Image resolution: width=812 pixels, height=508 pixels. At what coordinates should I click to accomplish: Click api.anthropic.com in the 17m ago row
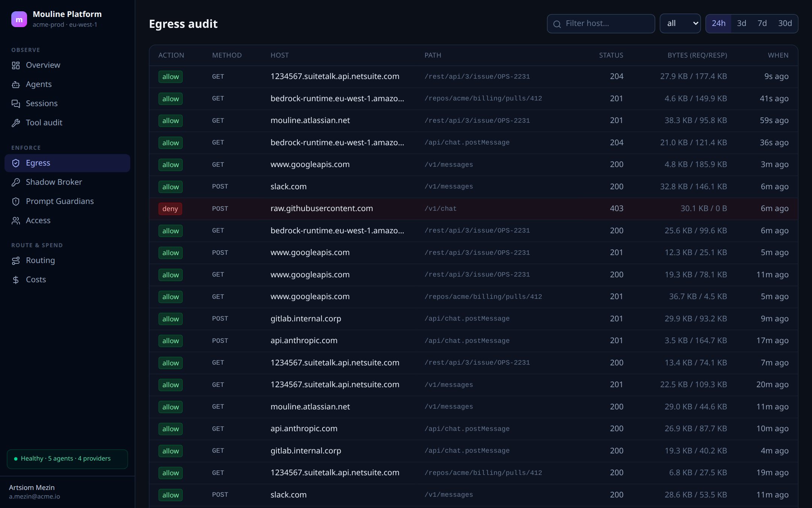tap(304, 341)
